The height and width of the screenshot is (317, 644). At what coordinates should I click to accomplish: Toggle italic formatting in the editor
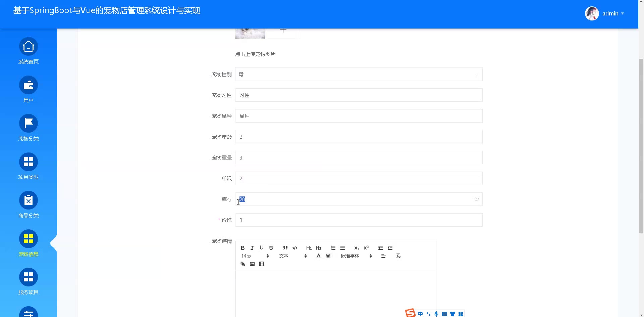pyautogui.click(x=252, y=248)
